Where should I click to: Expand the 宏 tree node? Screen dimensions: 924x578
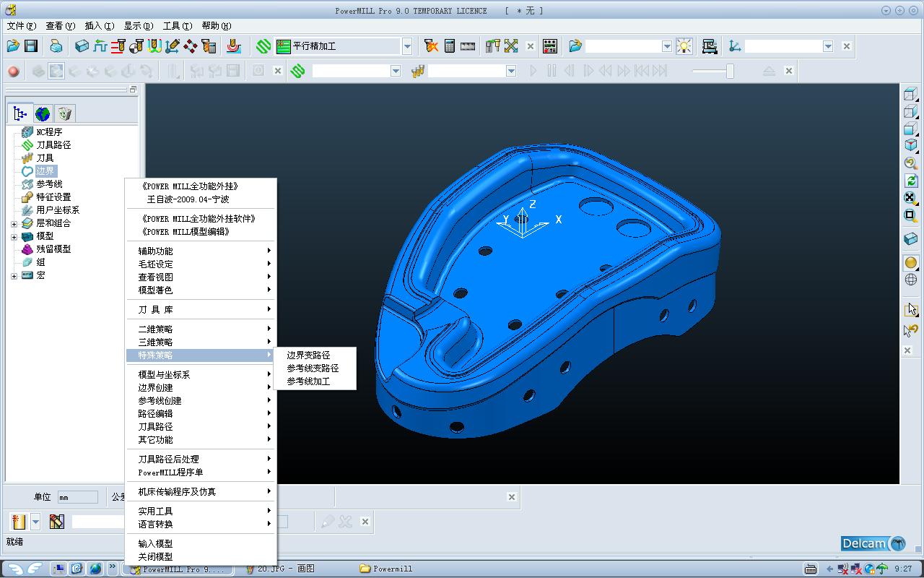point(14,275)
